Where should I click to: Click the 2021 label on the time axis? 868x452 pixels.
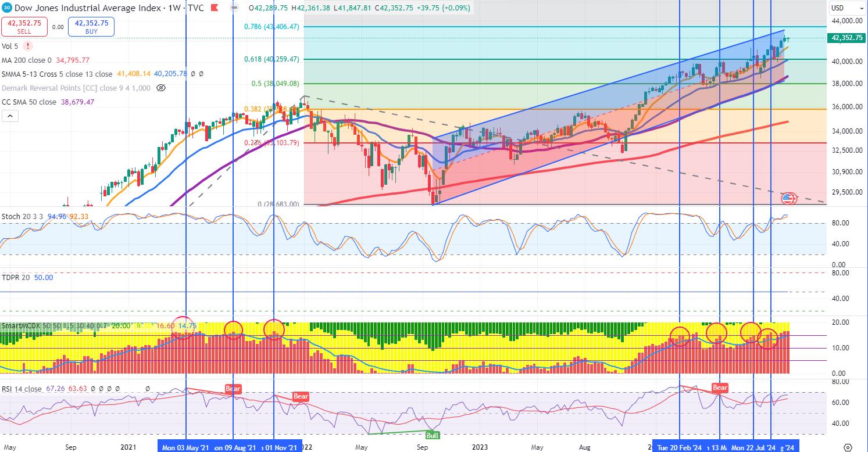tap(128, 447)
